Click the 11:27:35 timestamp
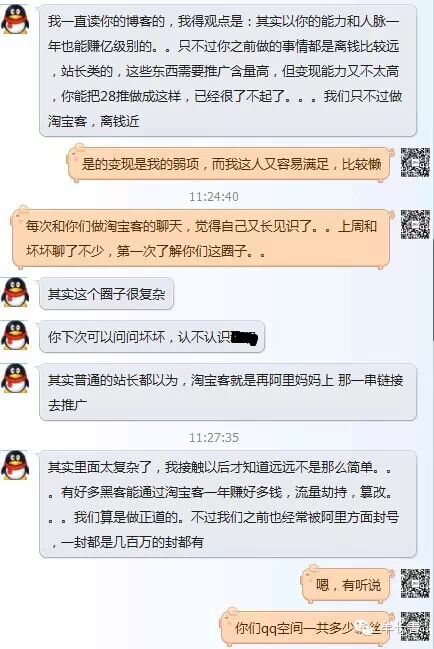The height and width of the screenshot is (649, 434). click(x=213, y=437)
